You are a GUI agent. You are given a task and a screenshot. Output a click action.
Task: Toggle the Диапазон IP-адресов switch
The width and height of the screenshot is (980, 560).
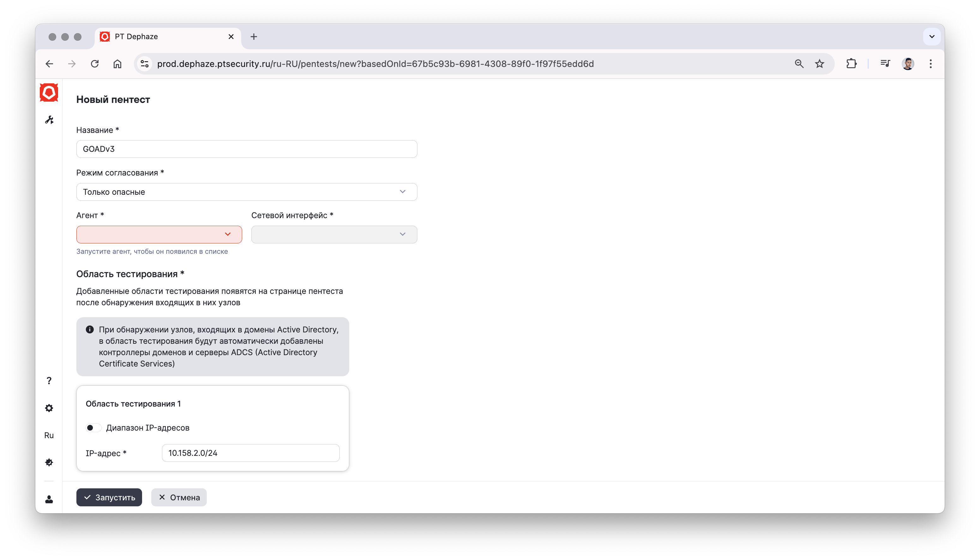coord(93,428)
